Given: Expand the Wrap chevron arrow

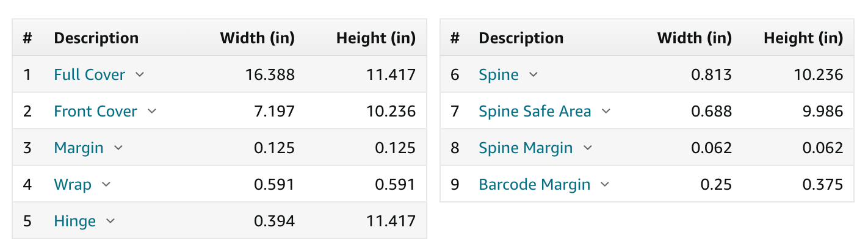Looking at the screenshot, I should pyautogui.click(x=106, y=184).
